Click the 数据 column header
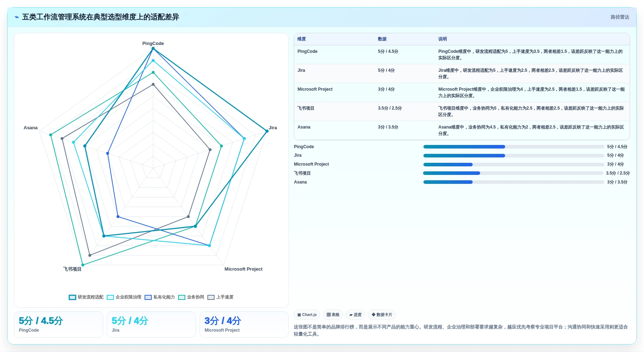Image resolution: width=644 pixels, height=352 pixels. pos(382,39)
